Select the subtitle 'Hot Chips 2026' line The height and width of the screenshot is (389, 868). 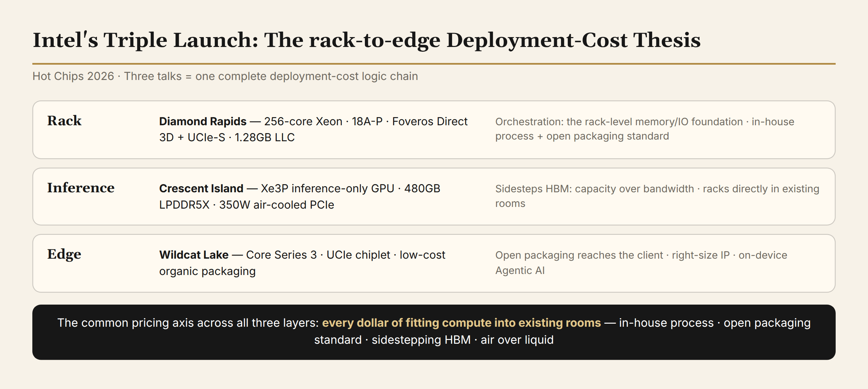point(225,76)
